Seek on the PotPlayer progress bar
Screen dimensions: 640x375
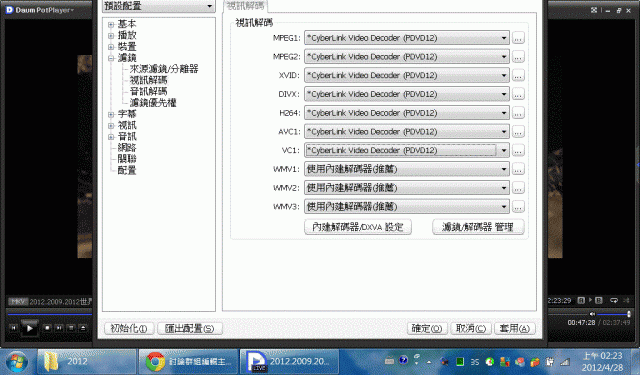[x=49, y=314]
